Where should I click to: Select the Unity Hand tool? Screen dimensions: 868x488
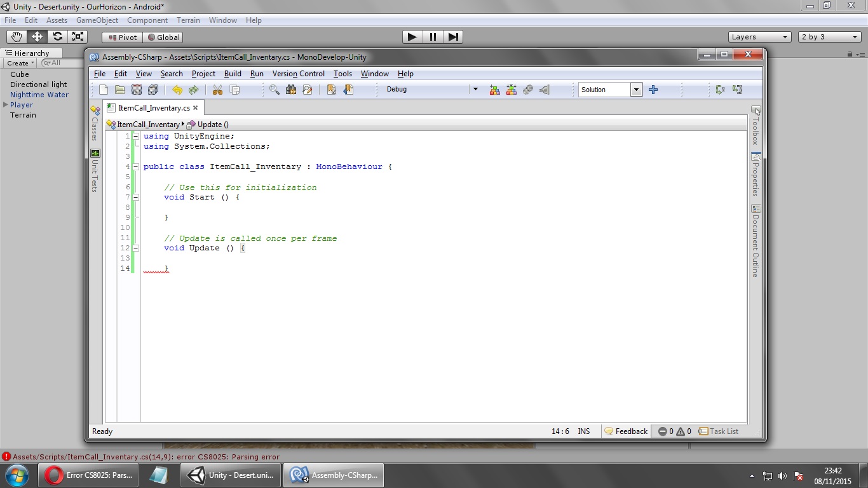tap(17, 37)
